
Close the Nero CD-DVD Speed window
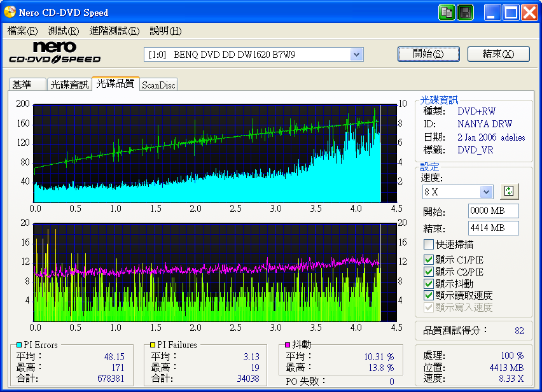click(530, 13)
